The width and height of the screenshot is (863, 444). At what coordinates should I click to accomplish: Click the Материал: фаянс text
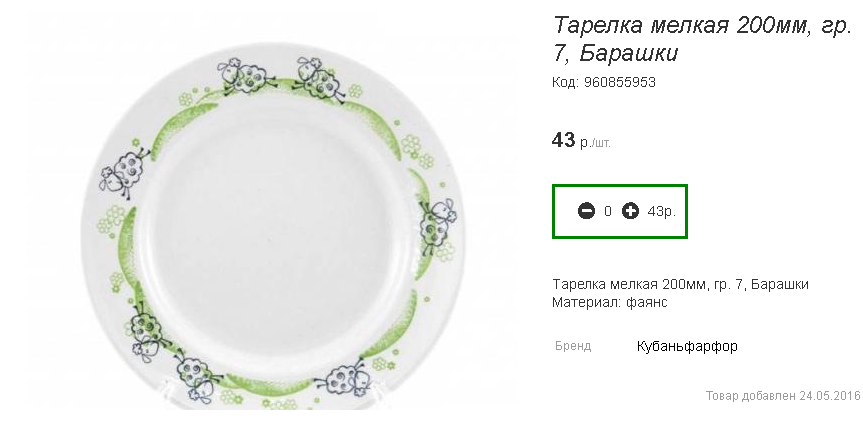[x=609, y=302]
